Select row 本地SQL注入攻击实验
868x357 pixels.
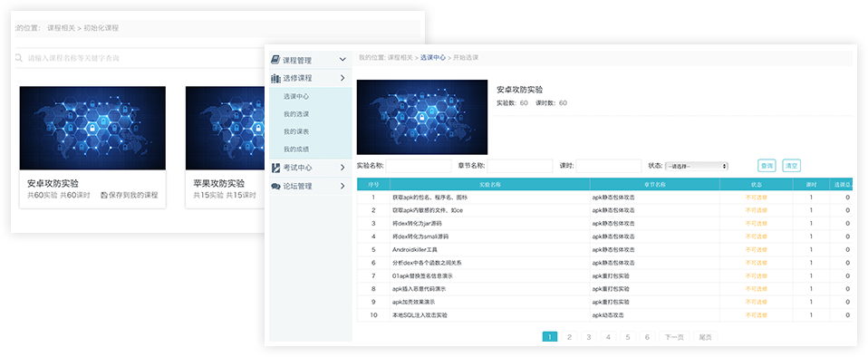click(604, 315)
